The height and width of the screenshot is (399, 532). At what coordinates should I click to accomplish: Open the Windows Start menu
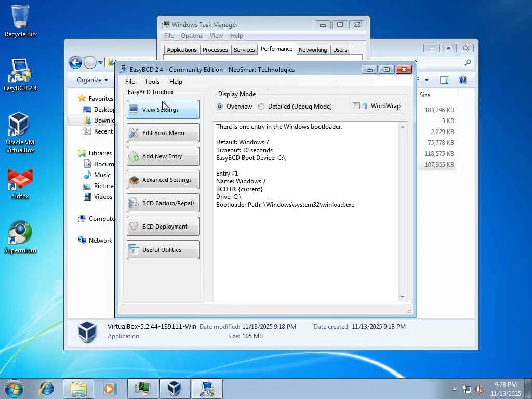point(14,389)
